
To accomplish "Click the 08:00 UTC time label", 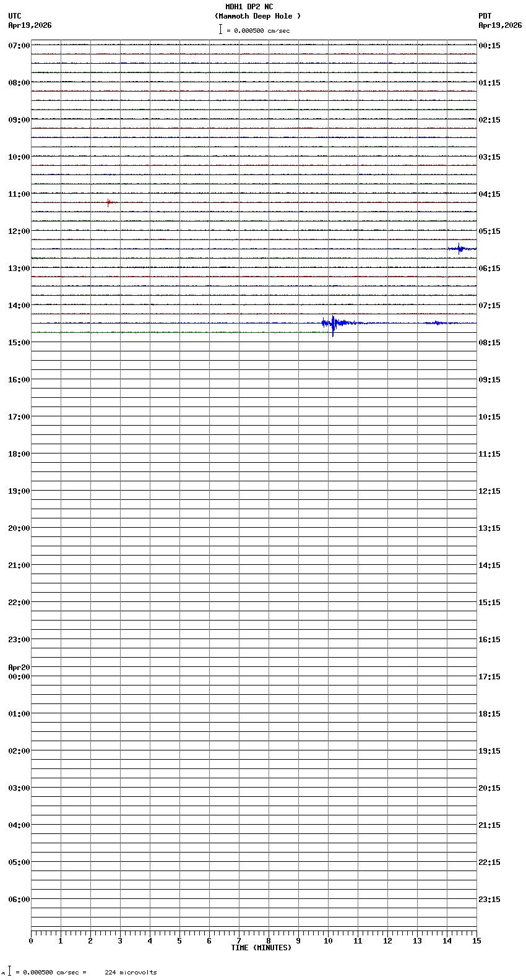I will (19, 83).
